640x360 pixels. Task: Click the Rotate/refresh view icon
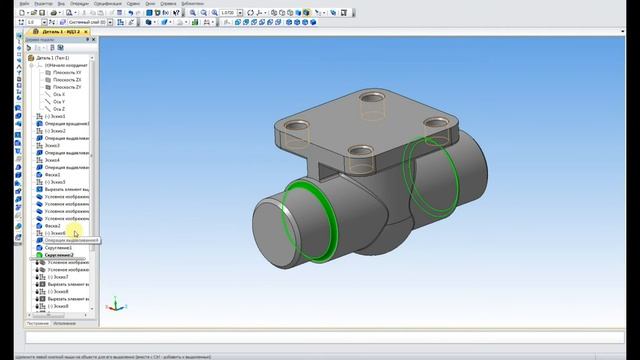pyautogui.click(x=251, y=13)
